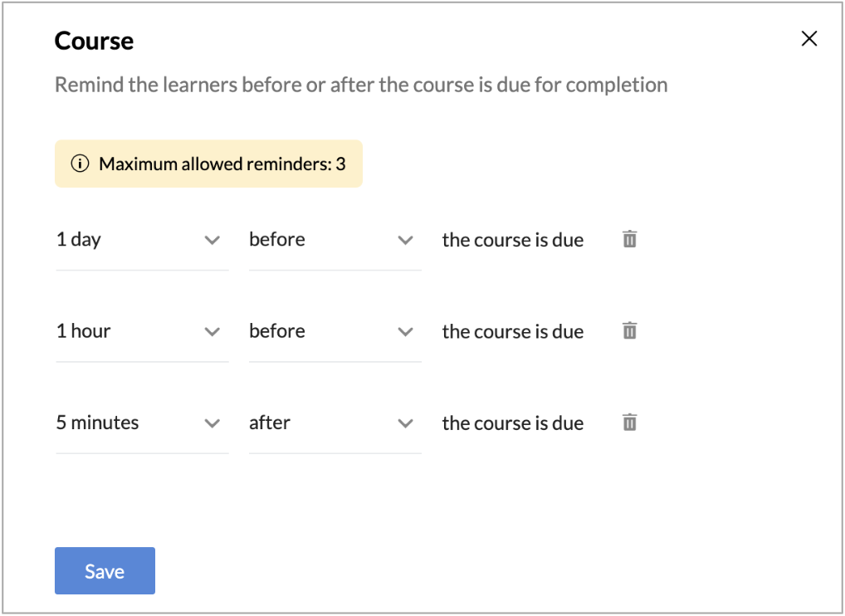Click "the course is due" in the 1 hour row
This screenshot has width=845, height=616.
[x=512, y=331]
